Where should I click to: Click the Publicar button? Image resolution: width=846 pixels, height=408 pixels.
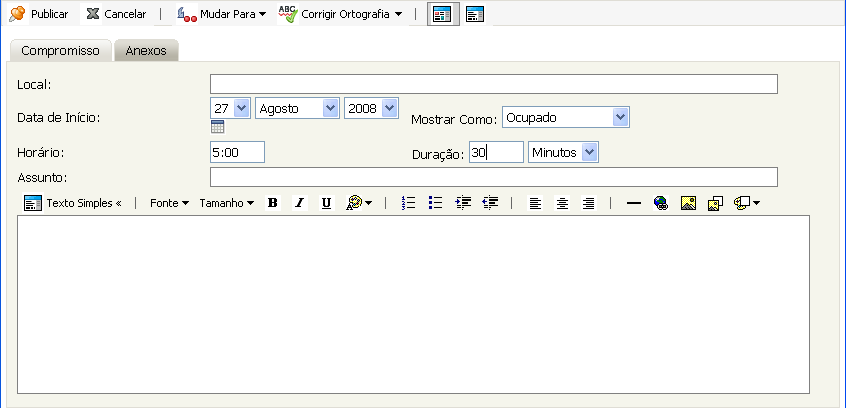(x=39, y=15)
